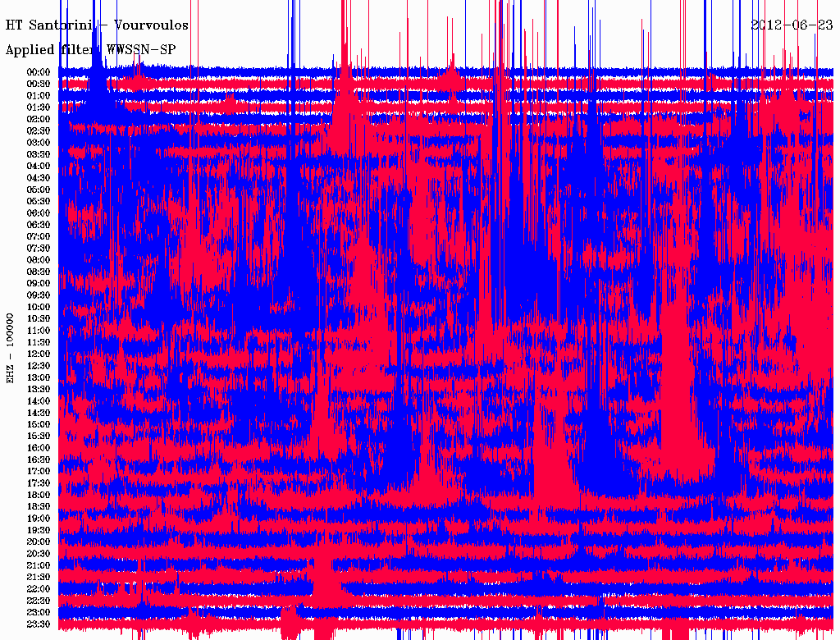Click the 05:00 time label

[x=39, y=190]
